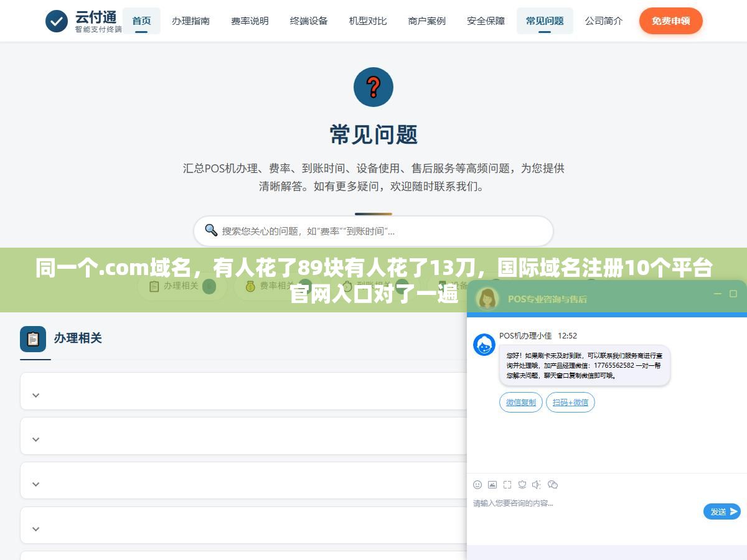747x560 pixels.
Task: Click the blue customer service avatar of 小佳
Action: point(484,345)
